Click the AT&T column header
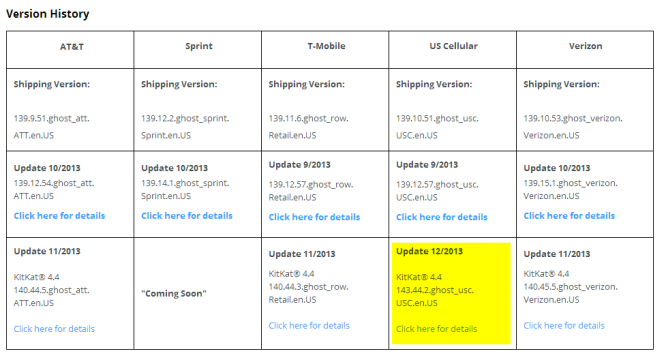668x362 pixels. click(x=72, y=46)
